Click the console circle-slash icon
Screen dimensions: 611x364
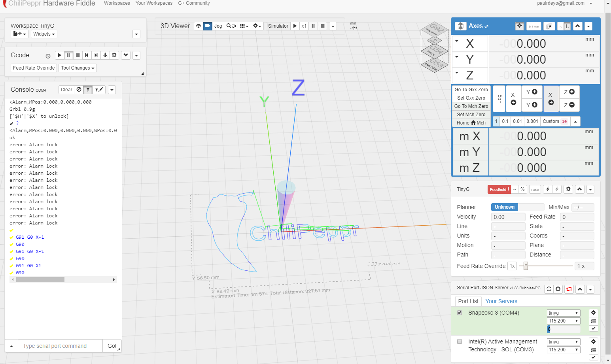point(79,90)
